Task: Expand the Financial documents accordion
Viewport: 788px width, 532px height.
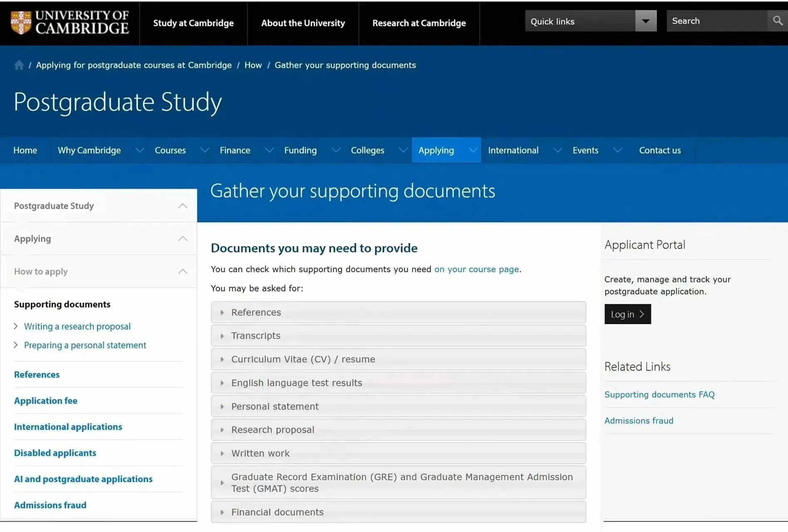Action: tap(398, 512)
